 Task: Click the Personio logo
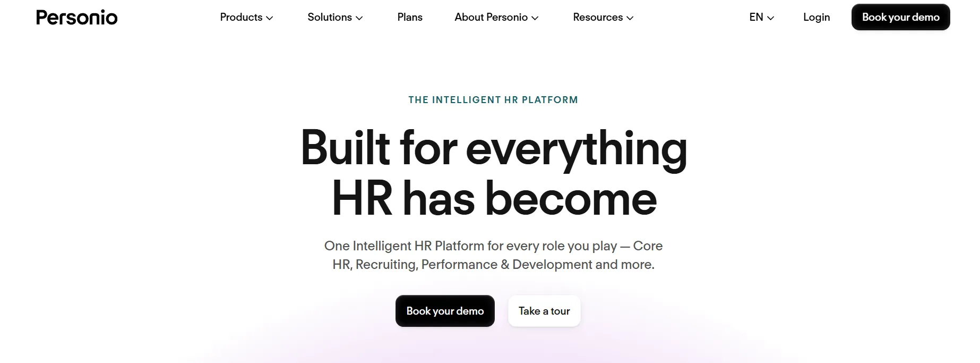click(77, 18)
